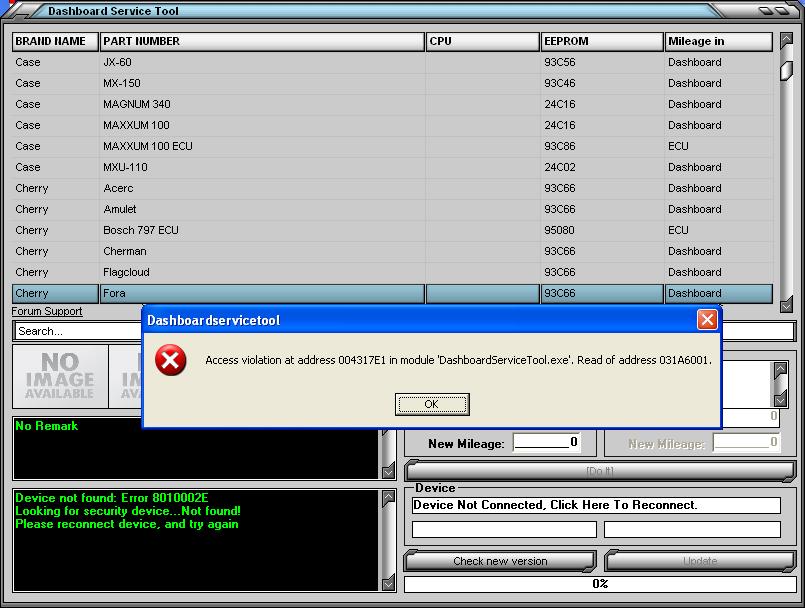Select the MAGNUM 340 row

[392, 104]
